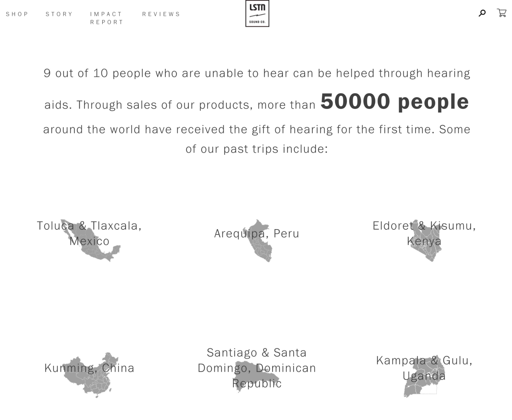Open the Shop menu
Image resolution: width=512 pixels, height=420 pixels.
coord(17,14)
